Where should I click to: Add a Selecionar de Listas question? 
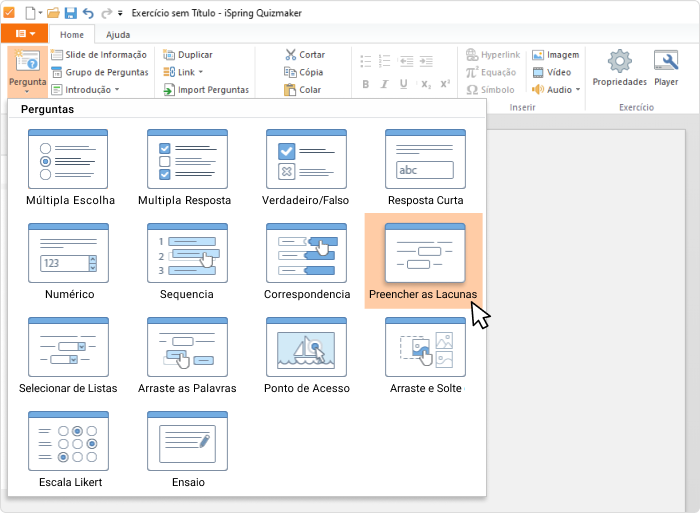pos(68,355)
